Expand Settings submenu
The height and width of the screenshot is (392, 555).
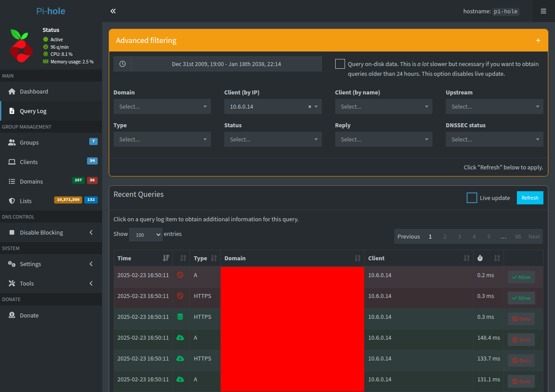[51, 264]
